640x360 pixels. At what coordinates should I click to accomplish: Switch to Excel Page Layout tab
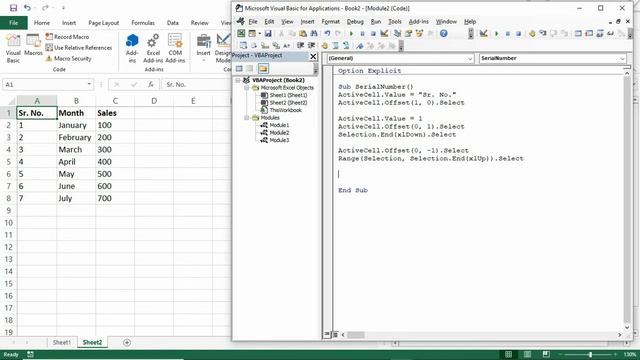point(104,23)
